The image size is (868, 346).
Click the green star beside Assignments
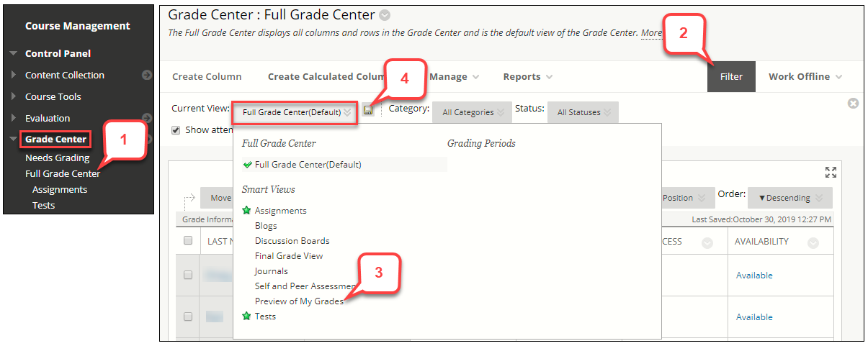click(x=247, y=211)
